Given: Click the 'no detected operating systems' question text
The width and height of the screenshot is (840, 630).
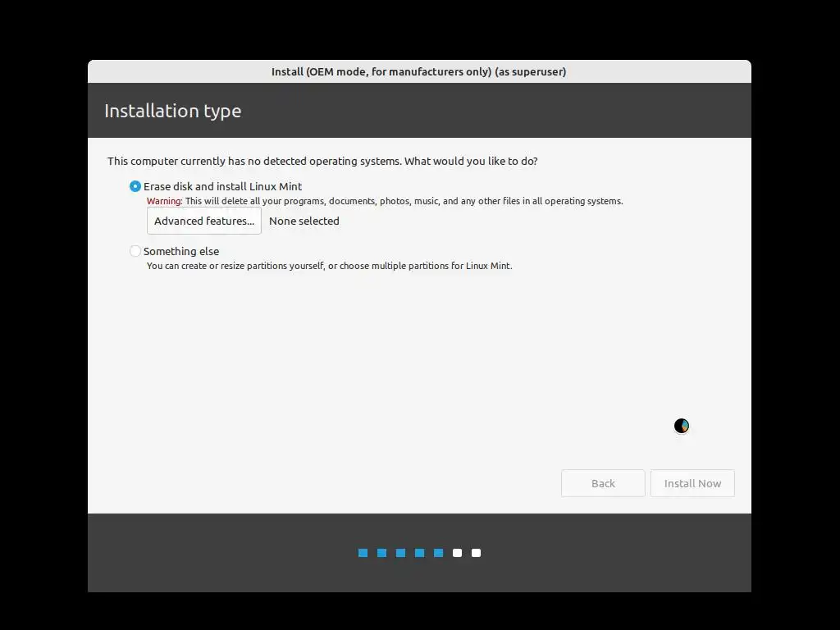Looking at the screenshot, I should [322, 162].
